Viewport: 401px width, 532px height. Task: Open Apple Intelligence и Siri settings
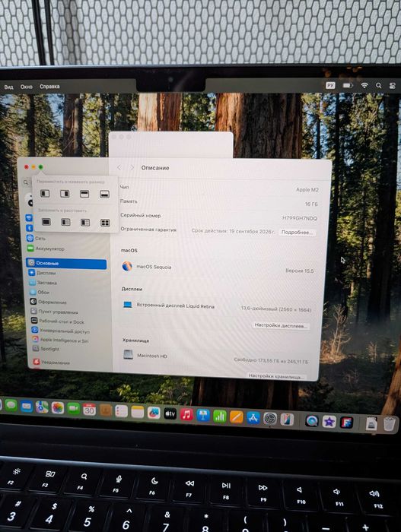(x=69, y=340)
